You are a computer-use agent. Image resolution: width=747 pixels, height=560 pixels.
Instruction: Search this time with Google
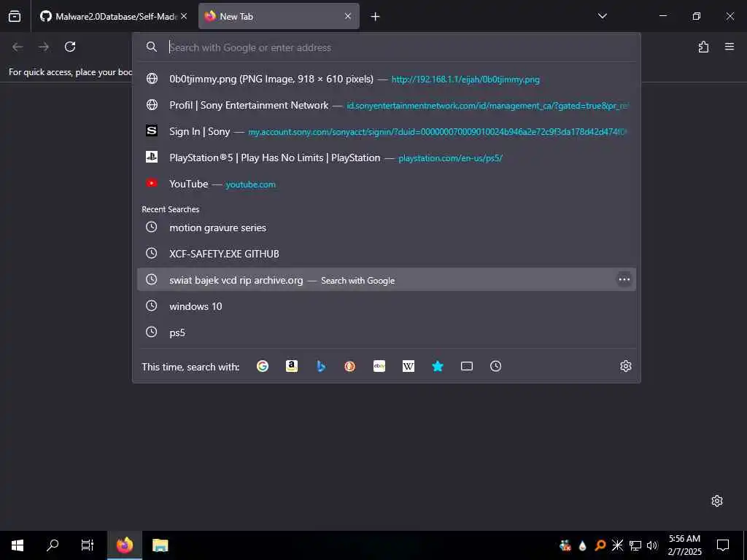point(263,366)
